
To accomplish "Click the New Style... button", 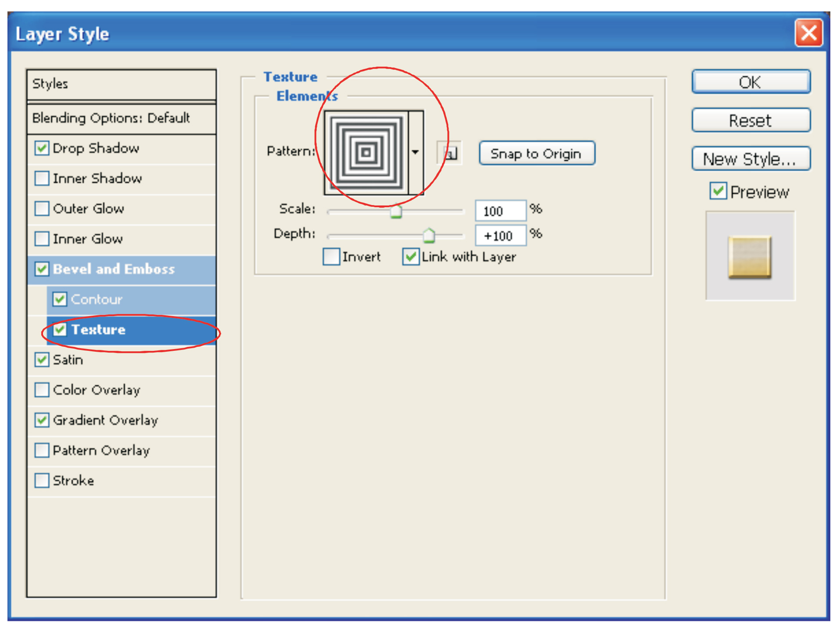I will point(750,159).
